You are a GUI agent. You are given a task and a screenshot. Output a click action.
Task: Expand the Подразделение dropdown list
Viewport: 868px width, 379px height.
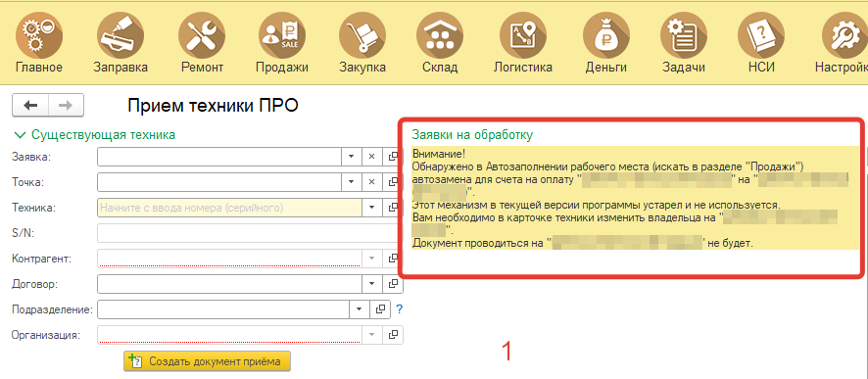pyautogui.click(x=360, y=309)
